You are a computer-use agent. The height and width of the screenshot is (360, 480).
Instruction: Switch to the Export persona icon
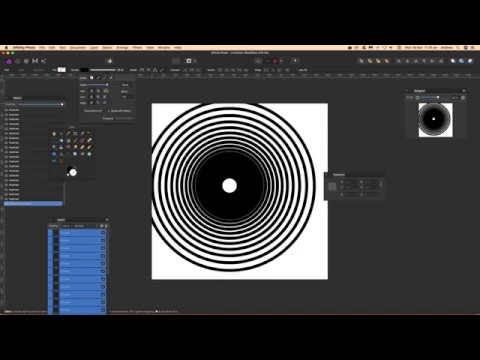point(44,61)
